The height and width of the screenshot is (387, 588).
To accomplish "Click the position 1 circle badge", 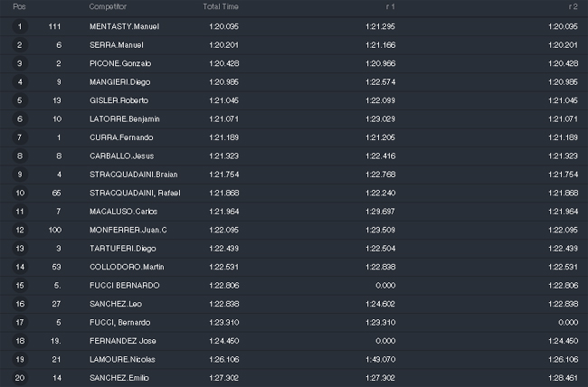I will pyautogui.click(x=20, y=26).
